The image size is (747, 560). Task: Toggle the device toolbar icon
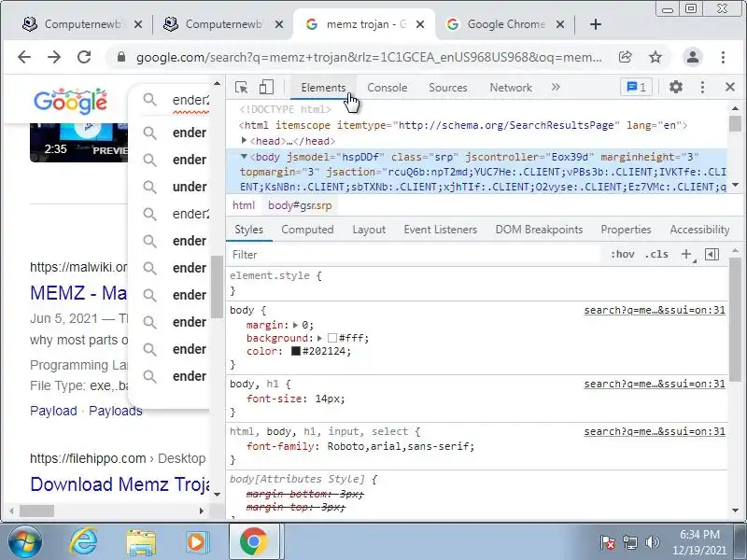(x=266, y=87)
